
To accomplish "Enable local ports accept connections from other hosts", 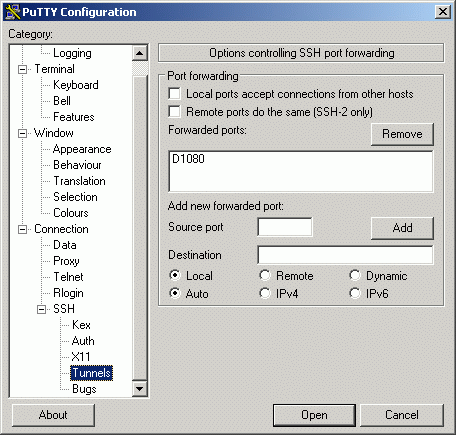I will point(175,94).
